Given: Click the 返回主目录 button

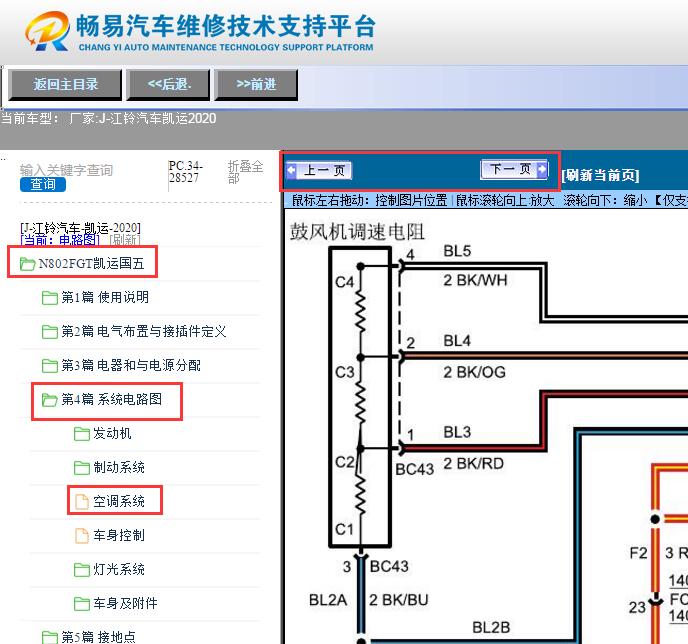Looking at the screenshot, I should pyautogui.click(x=65, y=84).
